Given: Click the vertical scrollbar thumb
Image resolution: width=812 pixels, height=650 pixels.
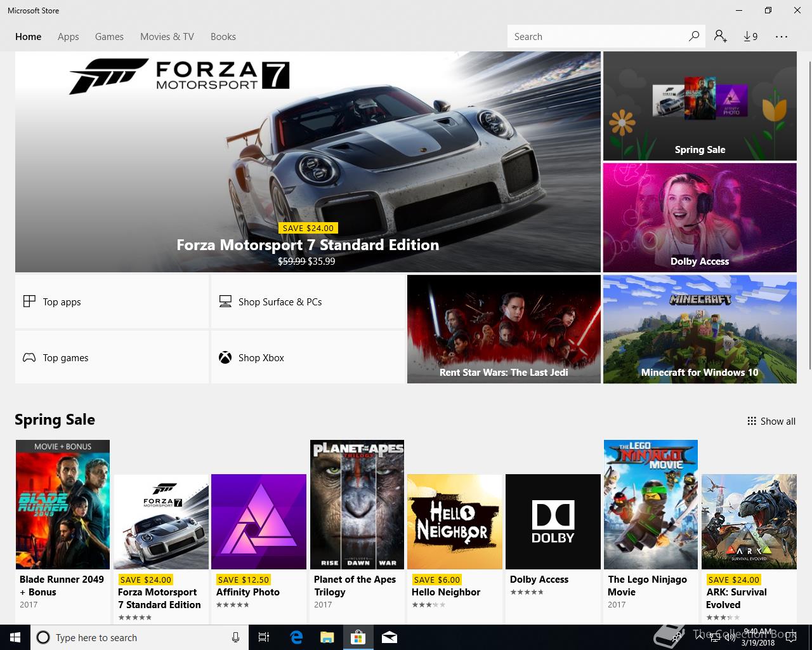Looking at the screenshot, I should [x=809, y=216].
